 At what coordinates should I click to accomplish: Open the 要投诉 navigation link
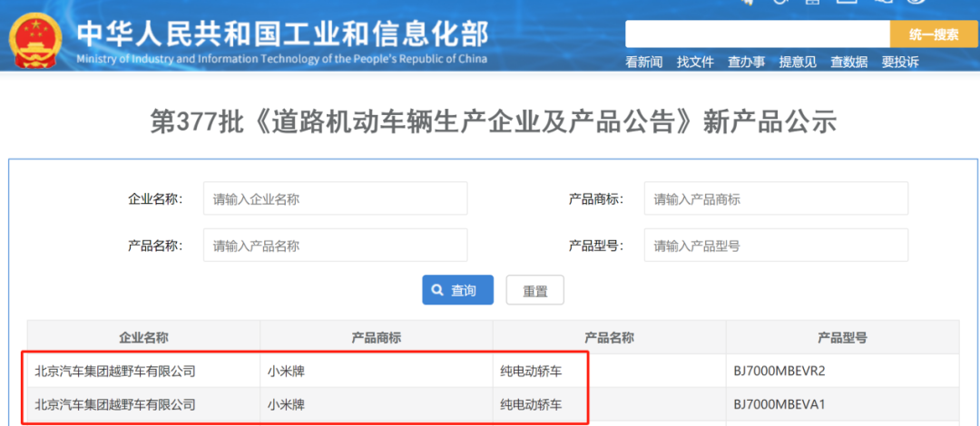click(900, 62)
